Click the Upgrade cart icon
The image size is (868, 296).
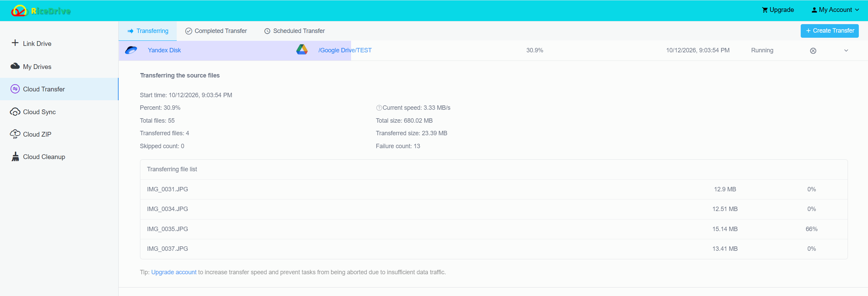(765, 10)
